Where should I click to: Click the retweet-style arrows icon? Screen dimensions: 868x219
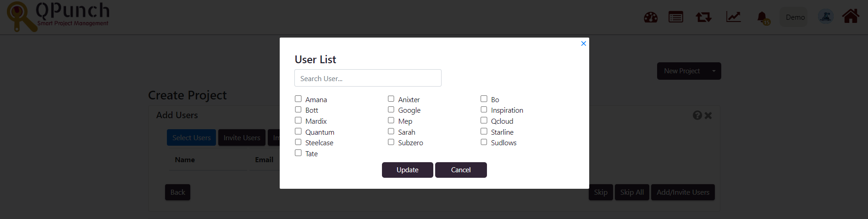click(x=703, y=17)
